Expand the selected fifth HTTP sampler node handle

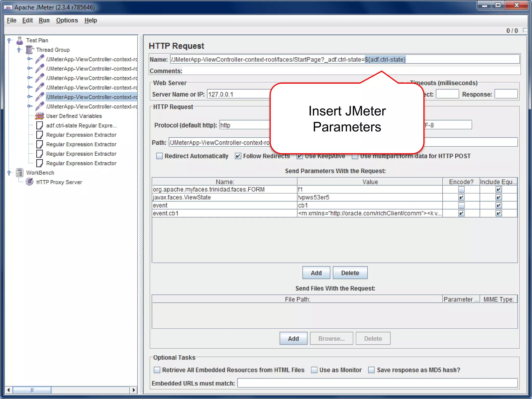click(x=30, y=97)
